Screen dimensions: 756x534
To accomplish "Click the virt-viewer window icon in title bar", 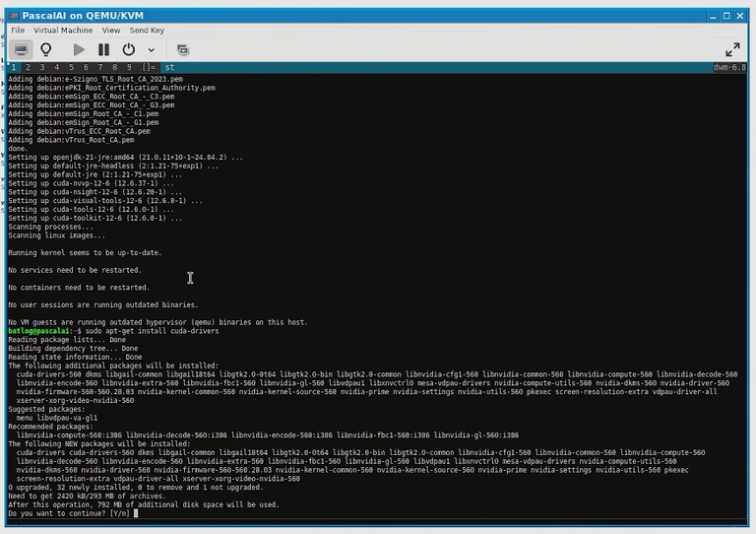I will click(14, 16).
